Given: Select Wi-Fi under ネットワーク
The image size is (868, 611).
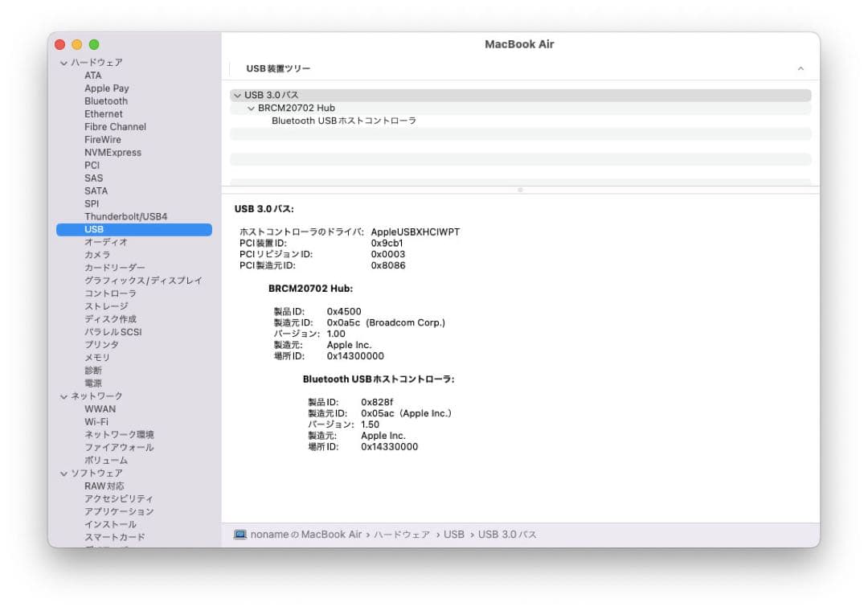Looking at the screenshot, I should pyautogui.click(x=98, y=421).
